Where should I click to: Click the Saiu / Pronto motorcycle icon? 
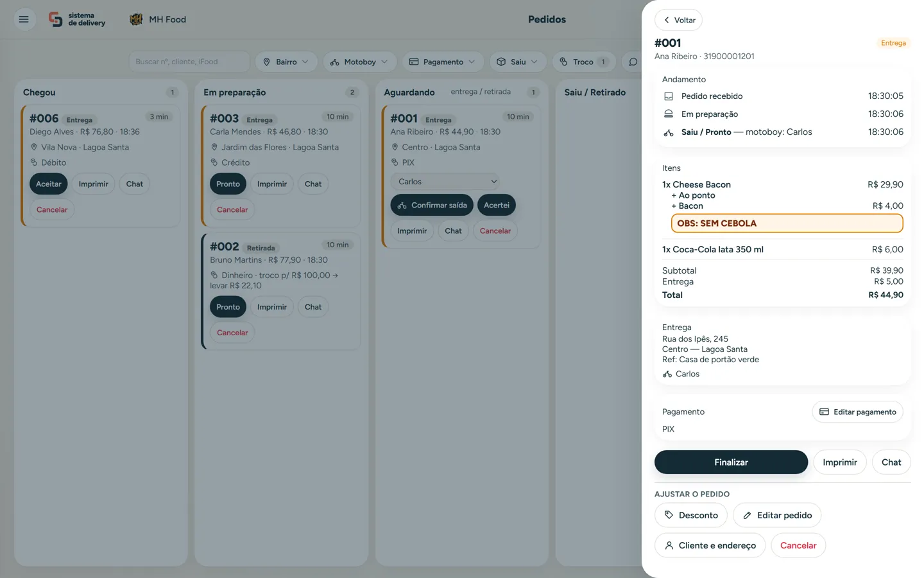point(669,132)
